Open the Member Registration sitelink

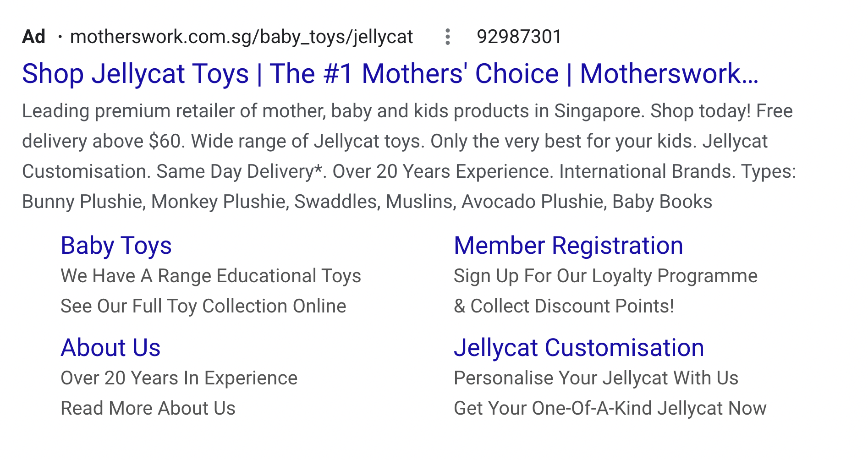(568, 246)
